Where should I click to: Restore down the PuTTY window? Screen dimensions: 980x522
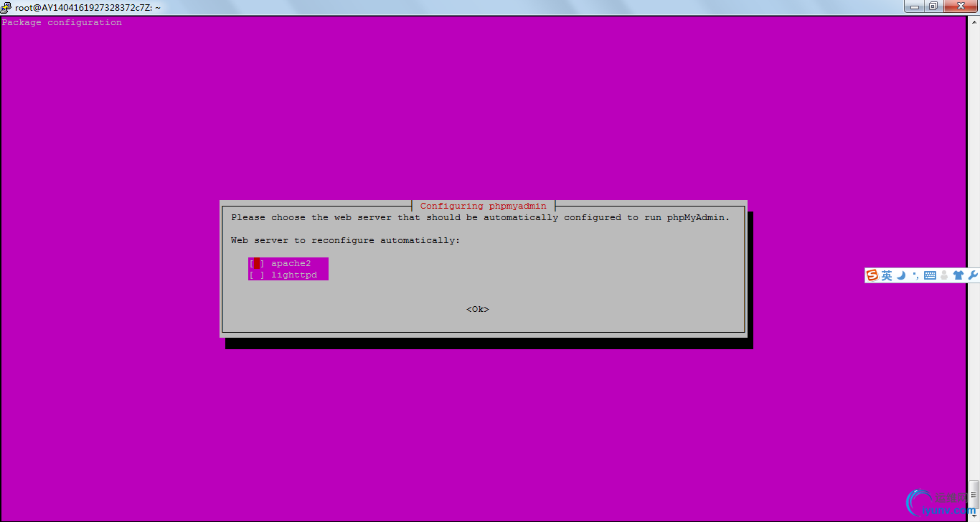click(x=933, y=6)
